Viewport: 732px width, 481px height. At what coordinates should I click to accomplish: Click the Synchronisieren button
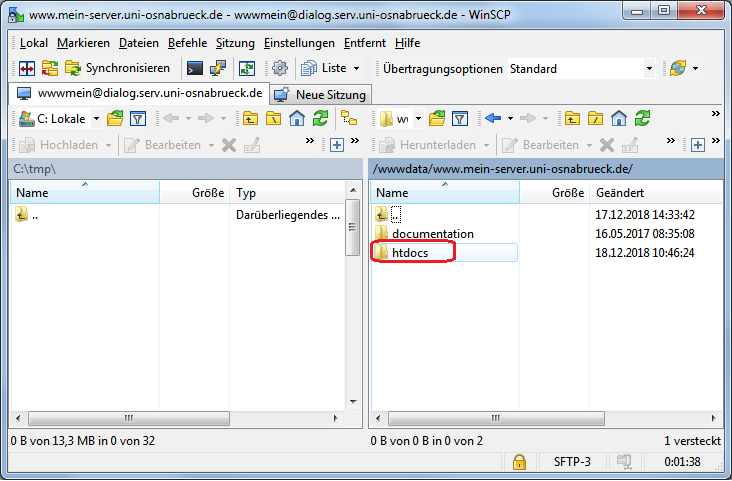[x=117, y=68]
